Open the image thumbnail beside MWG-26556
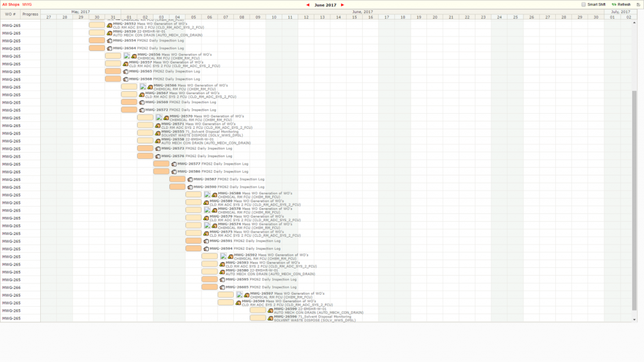 [127, 56]
